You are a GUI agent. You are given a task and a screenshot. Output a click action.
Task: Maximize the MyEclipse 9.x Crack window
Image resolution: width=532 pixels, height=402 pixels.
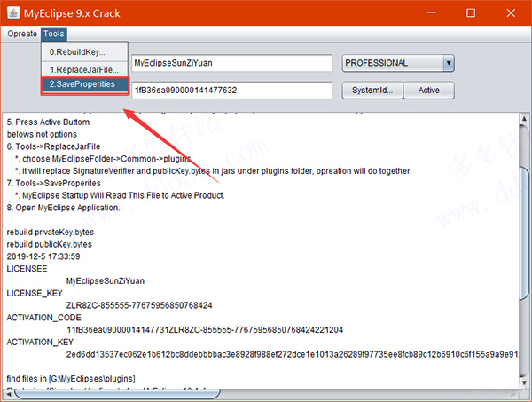(471, 13)
